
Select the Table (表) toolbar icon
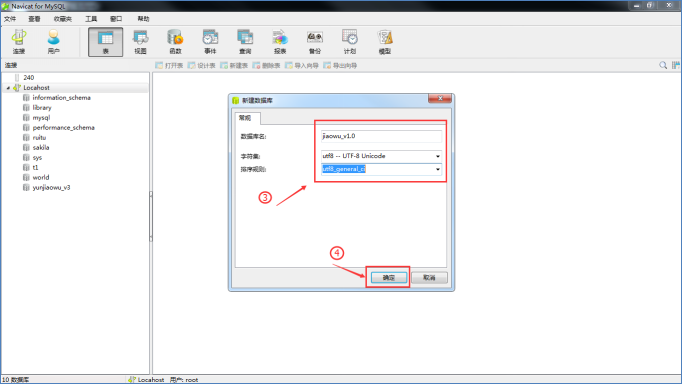point(105,42)
